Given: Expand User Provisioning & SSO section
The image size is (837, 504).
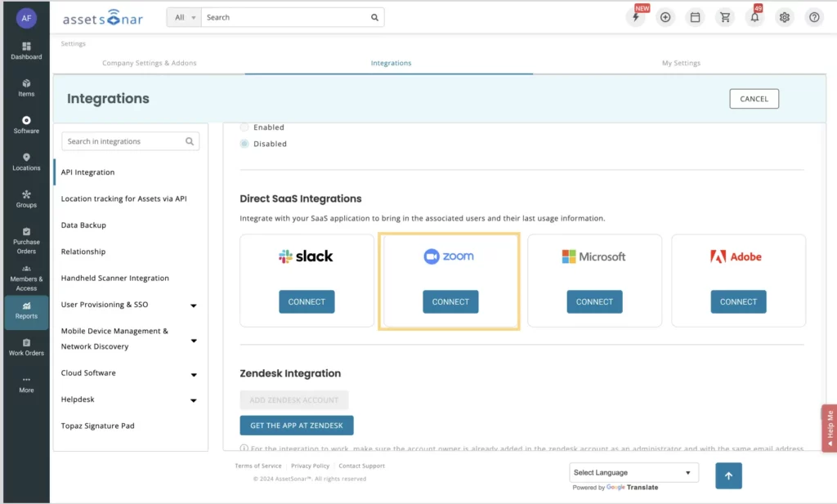Looking at the screenshot, I should click(x=194, y=306).
